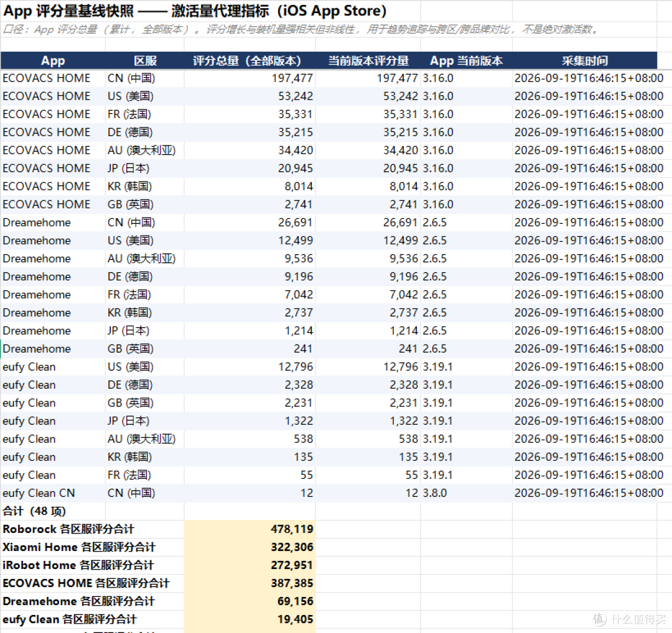
Task: Click the "Xiaomi Home 各区服评分合计" label
Action: [x=79, y=547]
